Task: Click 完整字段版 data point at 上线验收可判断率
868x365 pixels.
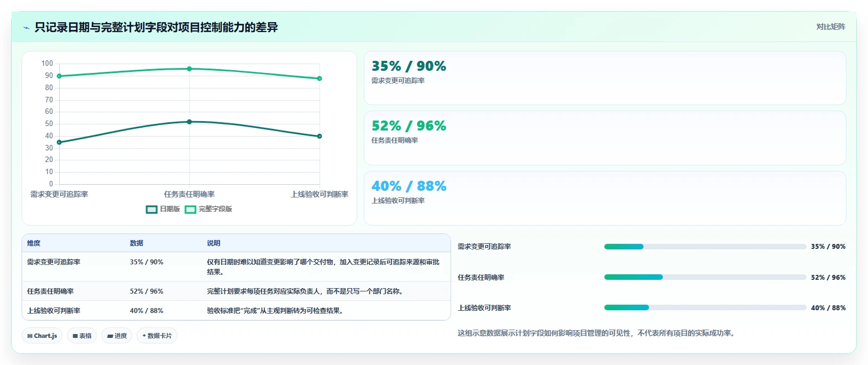Action: 320,79
